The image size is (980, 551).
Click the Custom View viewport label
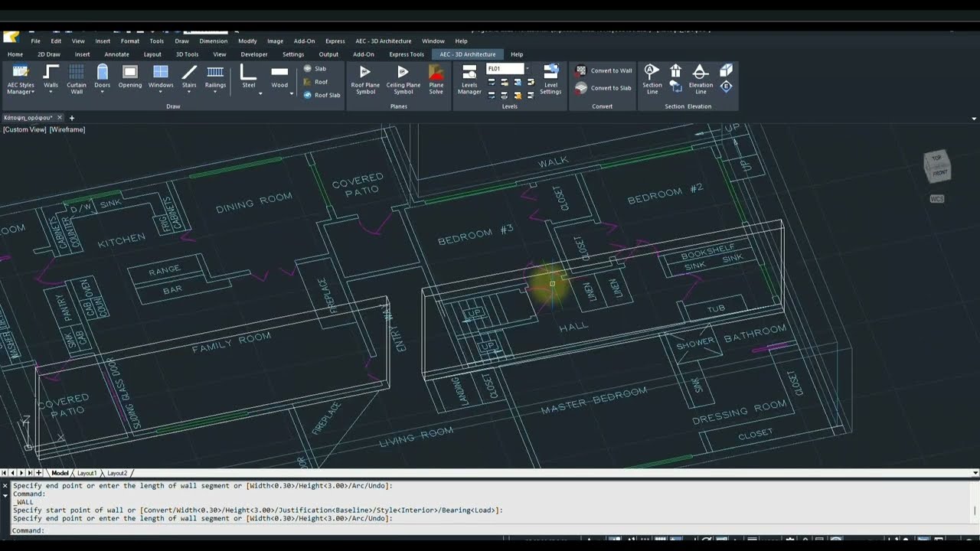tap(25, 129)
